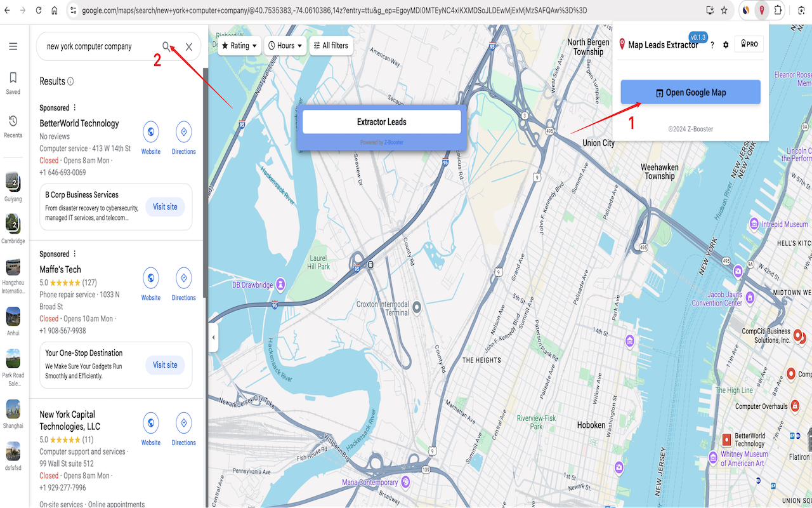Expand the Hours filter dropdown

pyautogui.click(x=285, y=46)
